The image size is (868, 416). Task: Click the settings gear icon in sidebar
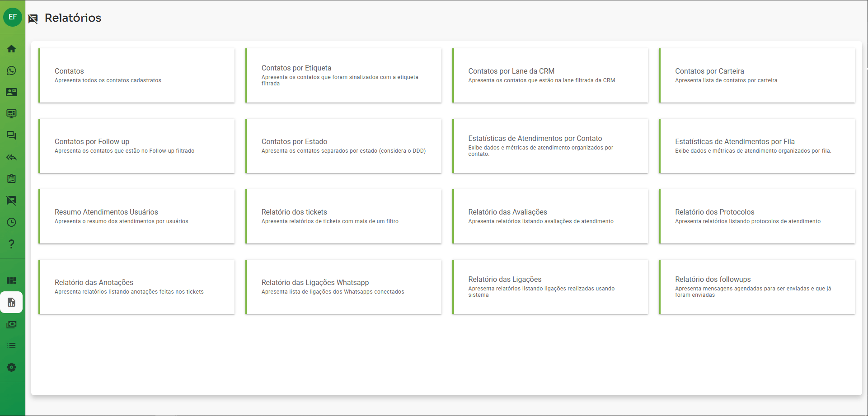(12, 367)
